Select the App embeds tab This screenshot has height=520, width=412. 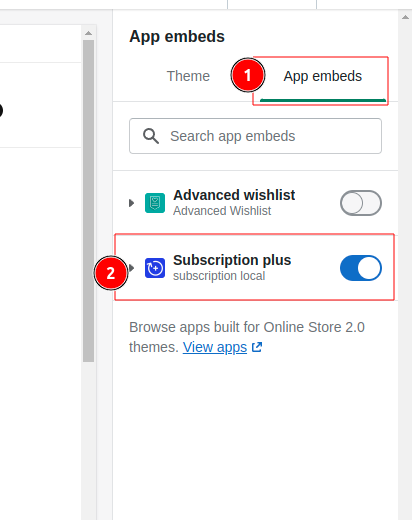(x=323, y=76)
